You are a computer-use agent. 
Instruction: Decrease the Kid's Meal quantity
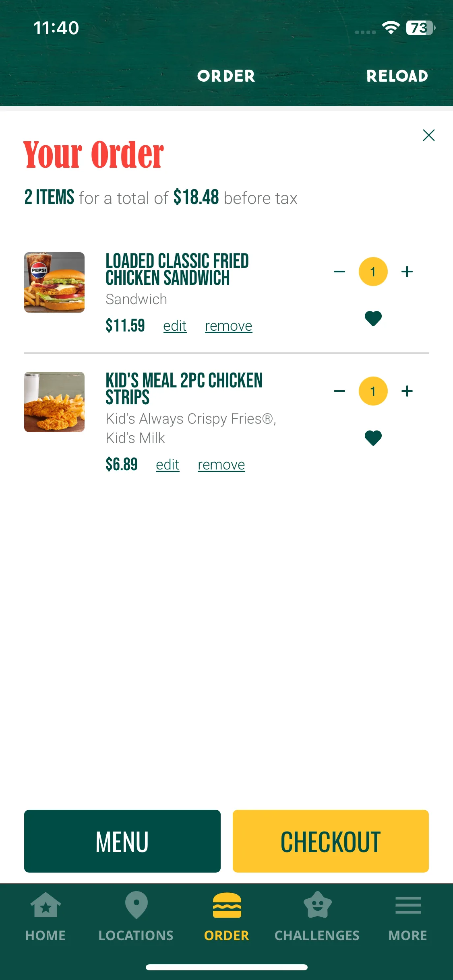tap(339, 391)
